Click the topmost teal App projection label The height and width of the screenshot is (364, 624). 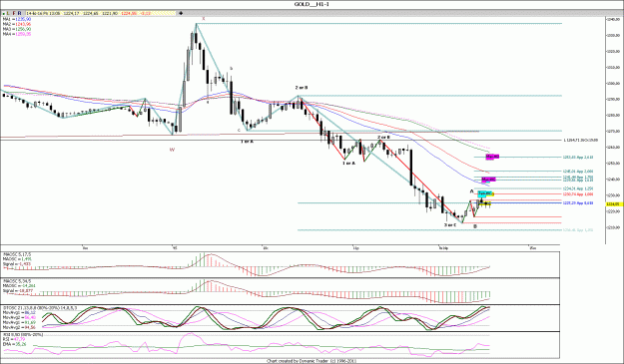[x=578, y=158]
